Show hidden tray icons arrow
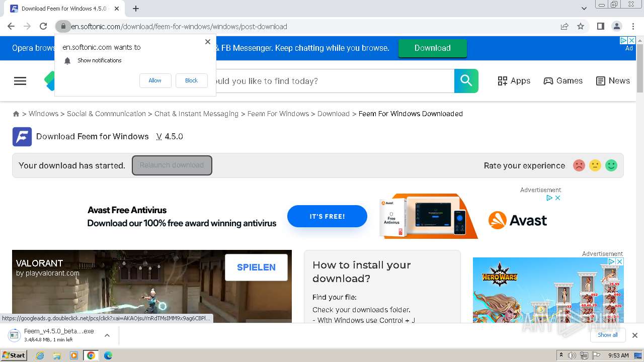 click(x=561, y=355)
